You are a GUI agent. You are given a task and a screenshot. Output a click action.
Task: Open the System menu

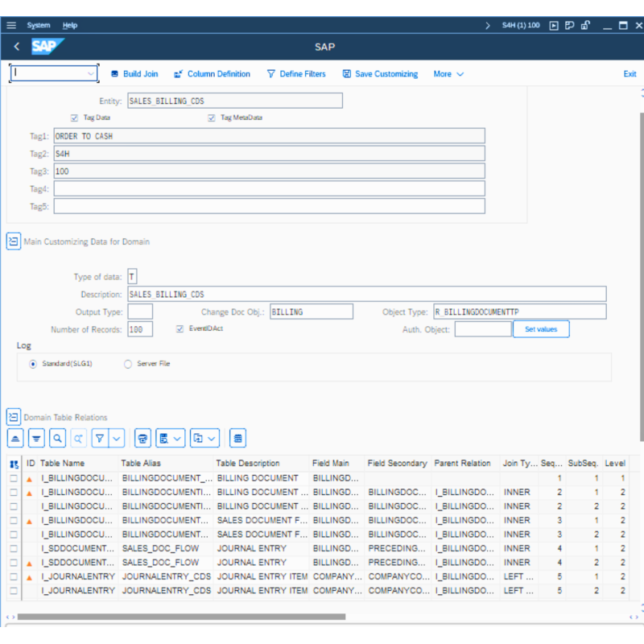point(39,25)
